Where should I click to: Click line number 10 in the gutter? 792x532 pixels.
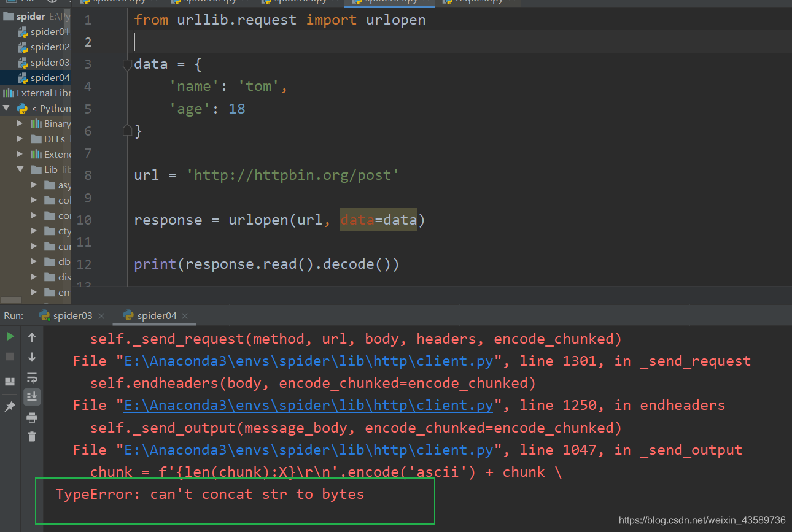84,220
